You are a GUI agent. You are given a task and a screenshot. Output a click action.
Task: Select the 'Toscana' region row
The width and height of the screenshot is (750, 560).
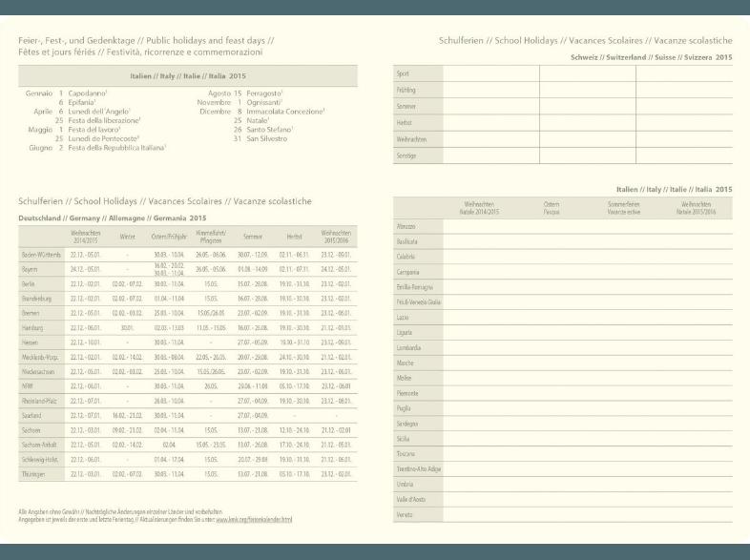(x=563, y=454)
